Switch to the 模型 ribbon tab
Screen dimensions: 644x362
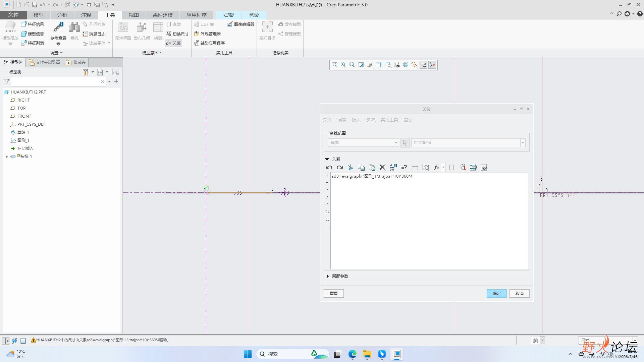click(x=39, y=15)
